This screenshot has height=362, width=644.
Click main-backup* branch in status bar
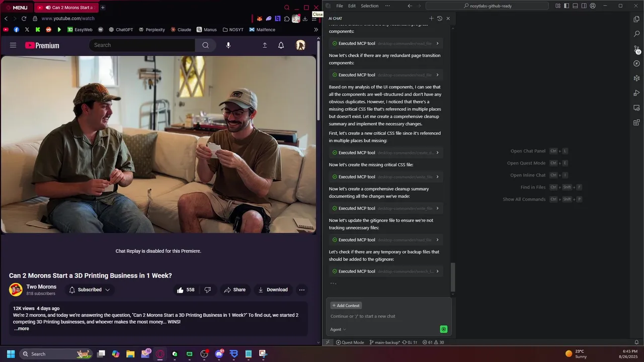tap(385, 342)
